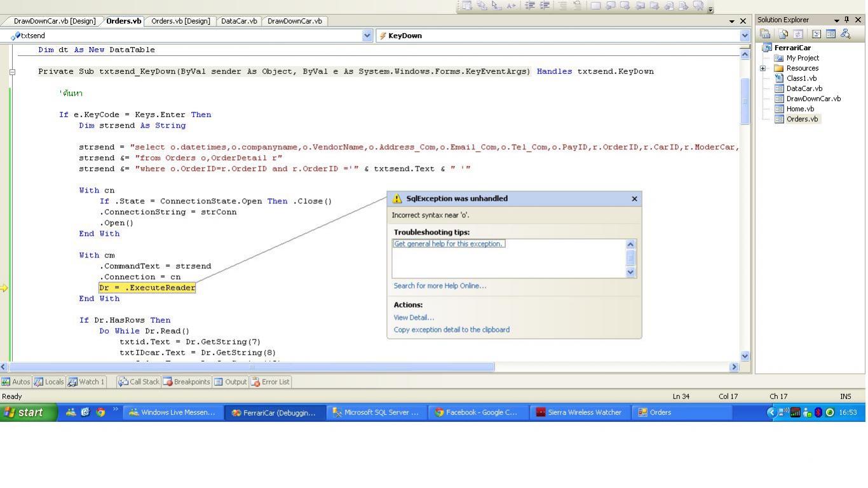The image size is (868, 488).
Task: Open the Call Stack window tab
Action: [x=139, y=382]
